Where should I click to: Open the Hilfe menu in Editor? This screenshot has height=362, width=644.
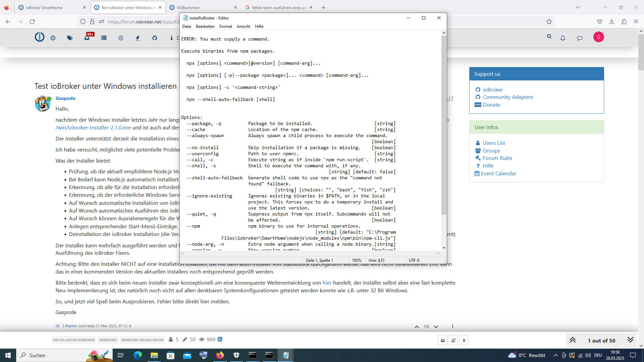click(x=259, y=26)
